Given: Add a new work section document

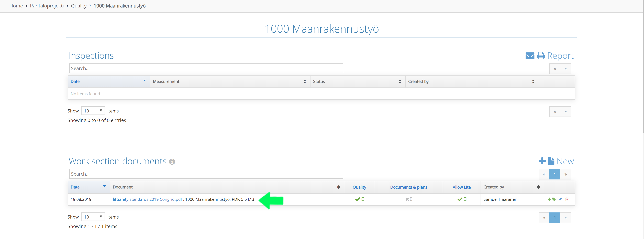Looking at the screenshot, I should tap(556, 161).
